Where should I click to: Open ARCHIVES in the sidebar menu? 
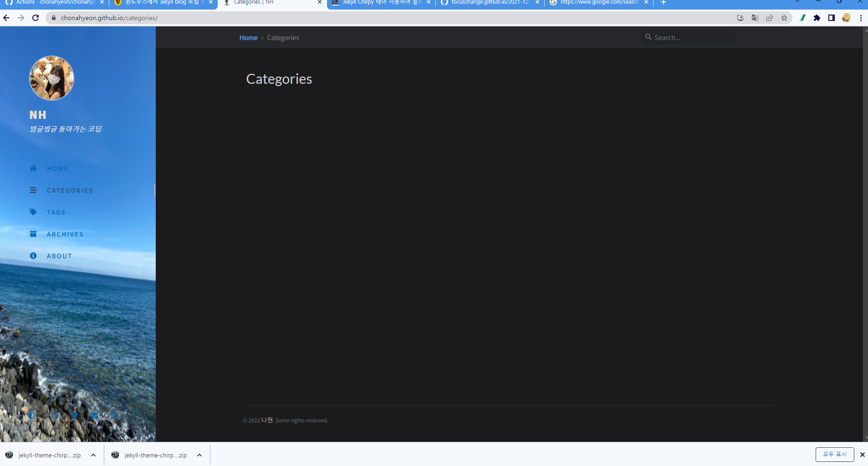tap(65, 234)
